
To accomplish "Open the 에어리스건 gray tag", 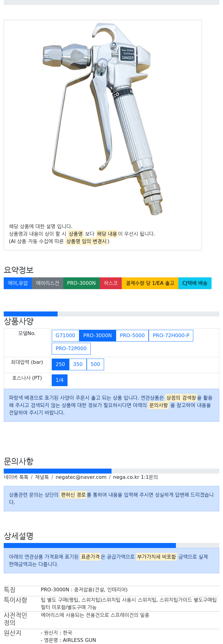I will click(x=47, y=283).
